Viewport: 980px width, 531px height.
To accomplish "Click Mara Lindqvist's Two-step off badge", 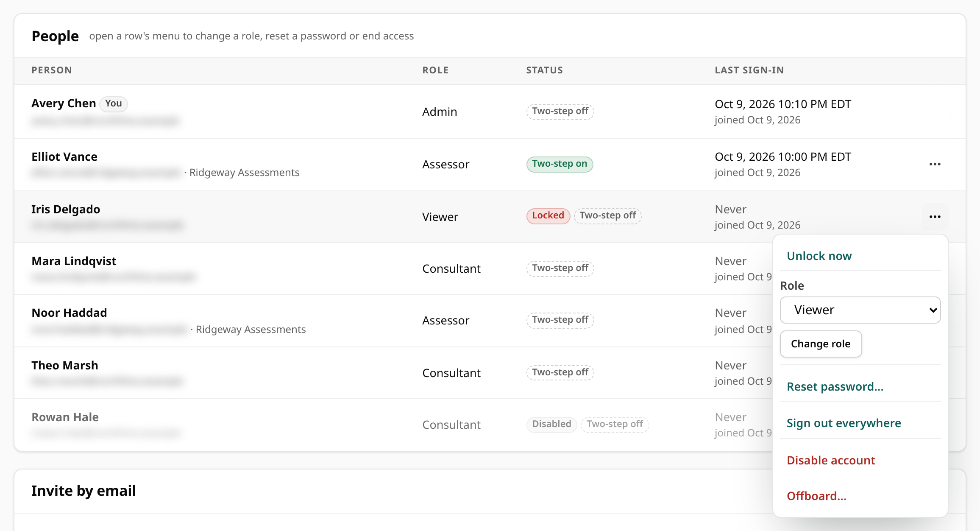I will (x=560, y=268).
